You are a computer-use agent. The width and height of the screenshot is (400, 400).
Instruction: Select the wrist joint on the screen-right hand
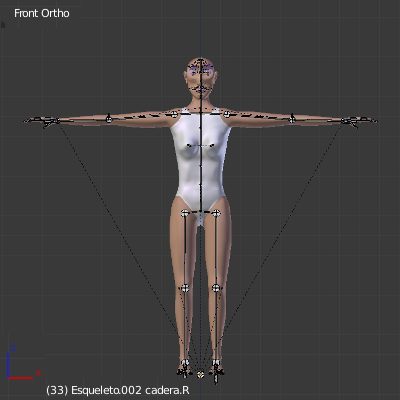click(x=344, y=120)
